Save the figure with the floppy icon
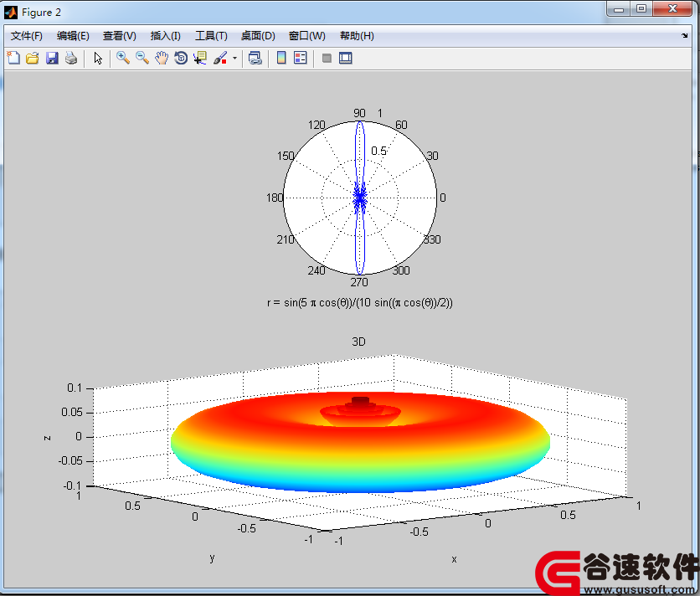700x596 pixels. 52,58
